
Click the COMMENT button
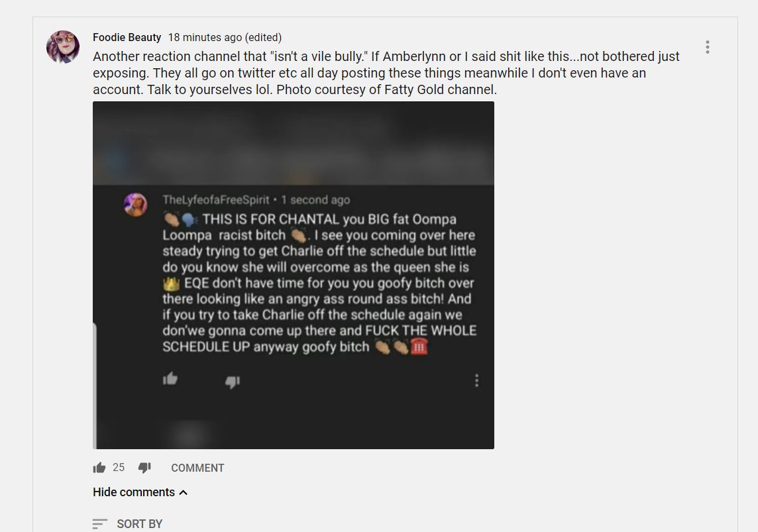click(x=197, y=468)
